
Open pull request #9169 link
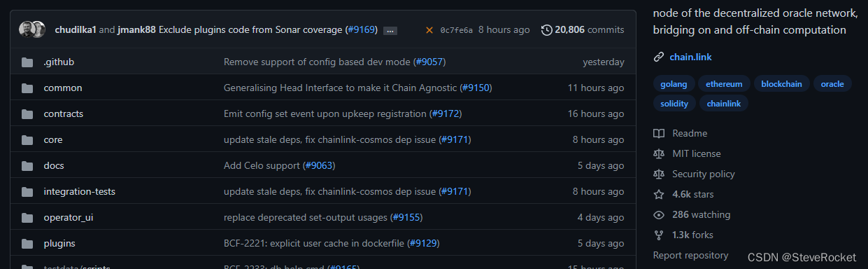pos(362,29)
